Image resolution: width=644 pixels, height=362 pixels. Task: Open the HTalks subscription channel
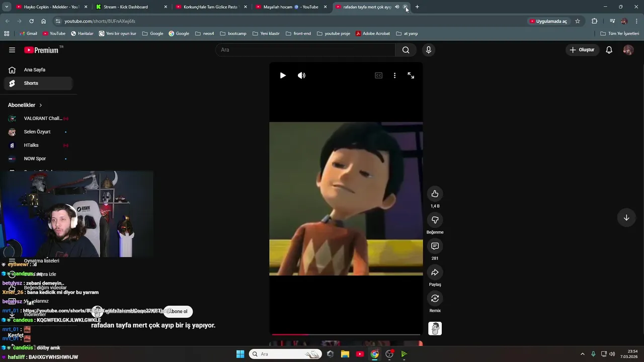(x=38, y=145)
